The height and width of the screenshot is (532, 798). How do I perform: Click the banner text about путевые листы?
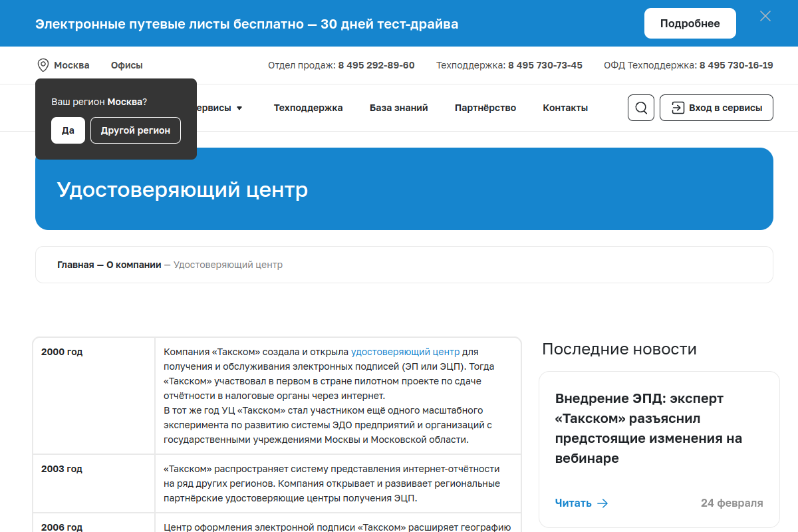click(247, 24)
